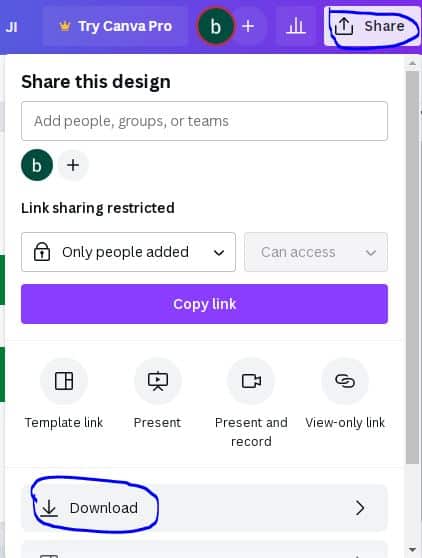Open the Only people added dropdown
Screen dimensions: 422x558
pos(128,252)
